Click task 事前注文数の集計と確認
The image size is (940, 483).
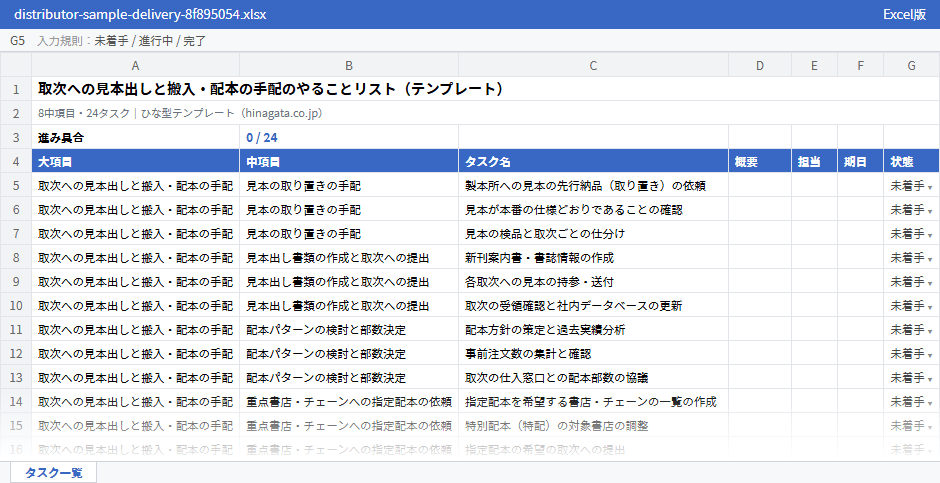[593, 354]
